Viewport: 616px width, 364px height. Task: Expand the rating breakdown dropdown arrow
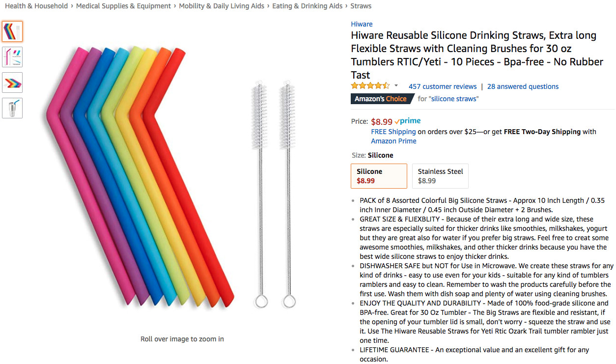point(396,86)
